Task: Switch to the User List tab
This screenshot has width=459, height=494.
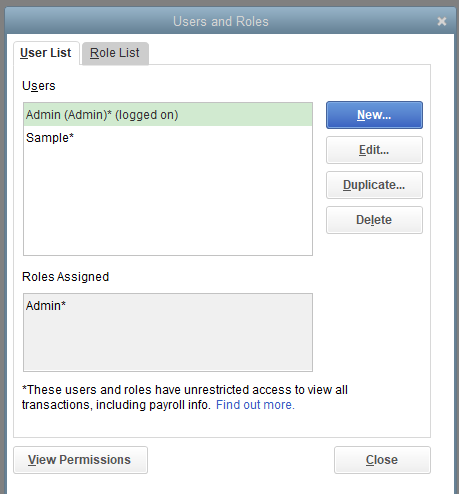Action: tap(46, 53)
